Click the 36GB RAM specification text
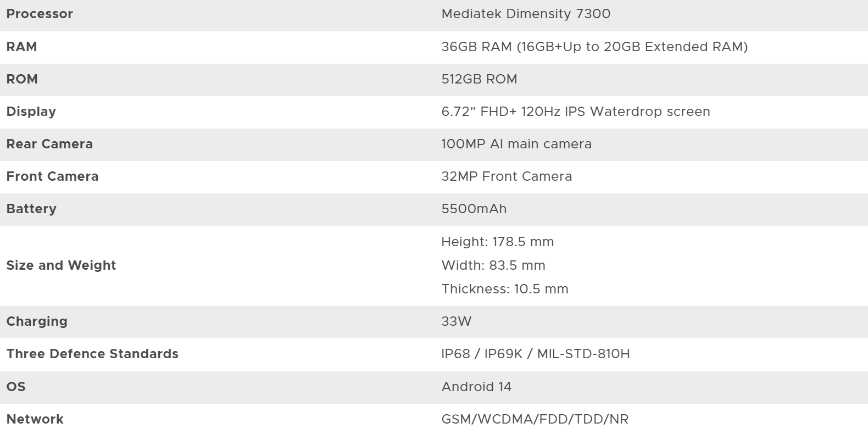The image size is (868, 434). coord(594,47)
